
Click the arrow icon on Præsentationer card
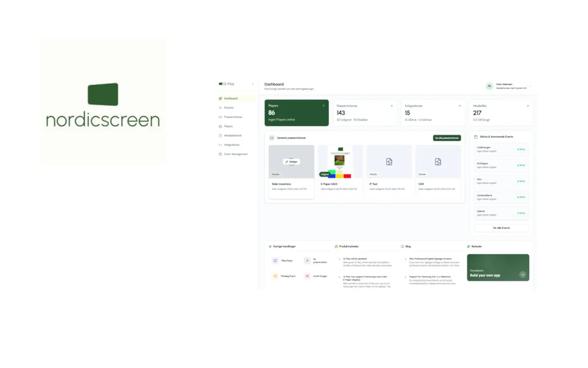392,105
